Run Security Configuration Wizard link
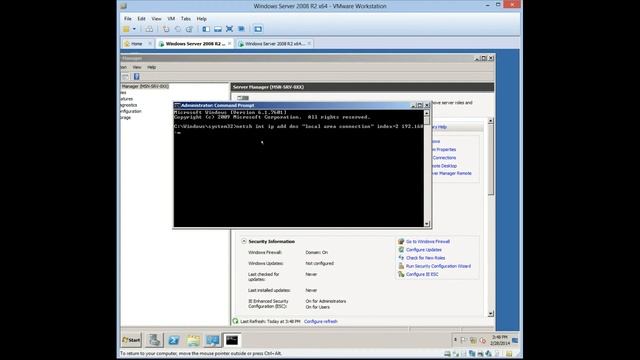 [x=438, y=266]
